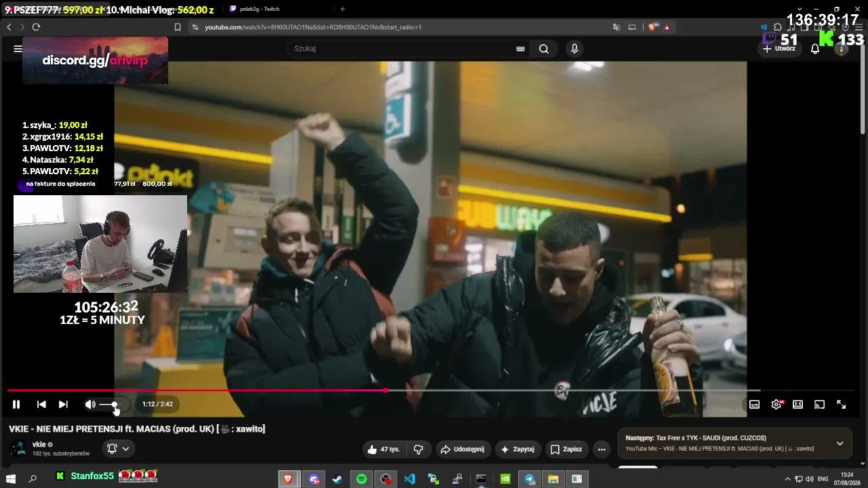This screenshot has width=868, height=488.
Task: Open the taskbar clock showing 15:24
Action: (x=847, y=479)
